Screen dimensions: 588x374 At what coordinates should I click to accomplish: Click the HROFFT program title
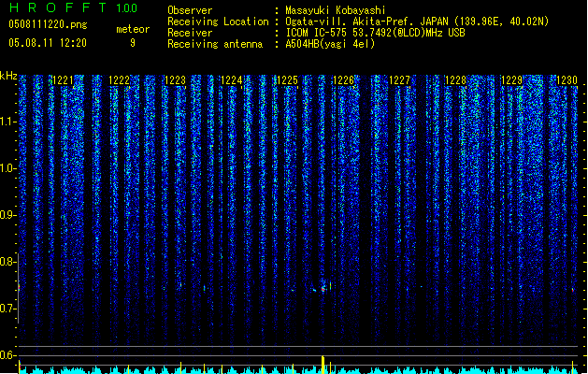58,7
